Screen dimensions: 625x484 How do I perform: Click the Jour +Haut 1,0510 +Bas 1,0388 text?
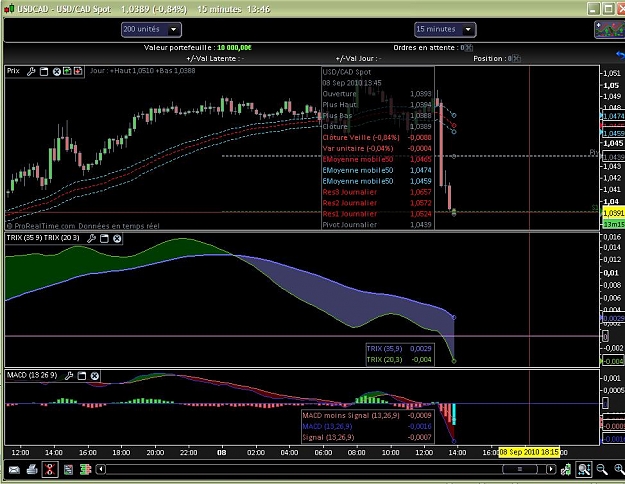click(143, 71)
